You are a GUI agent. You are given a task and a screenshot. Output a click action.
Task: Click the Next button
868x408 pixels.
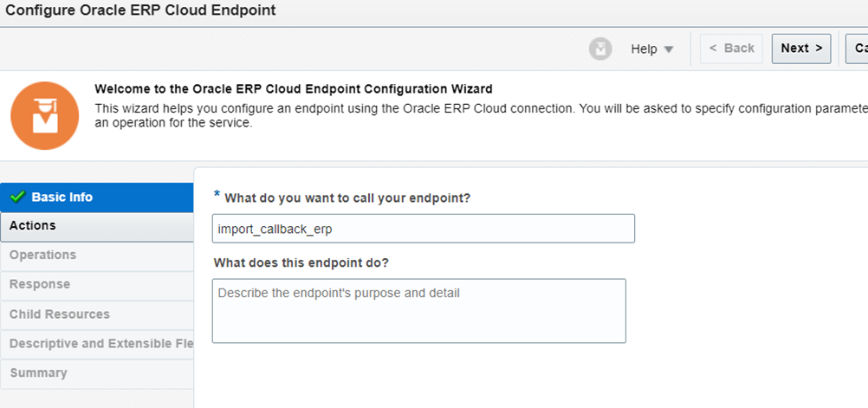click(x=801, y=49)
